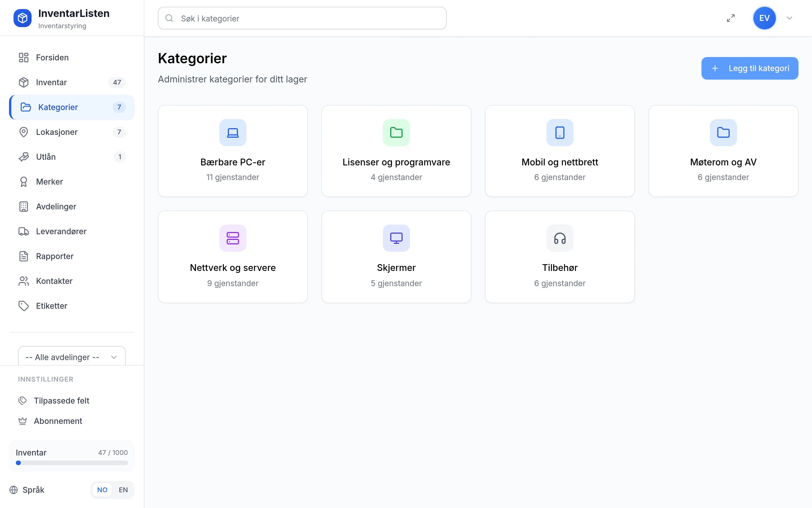Screen dimensions: 812x508
Task: Click the InventarListen cube logo
Action: [23, 18]
